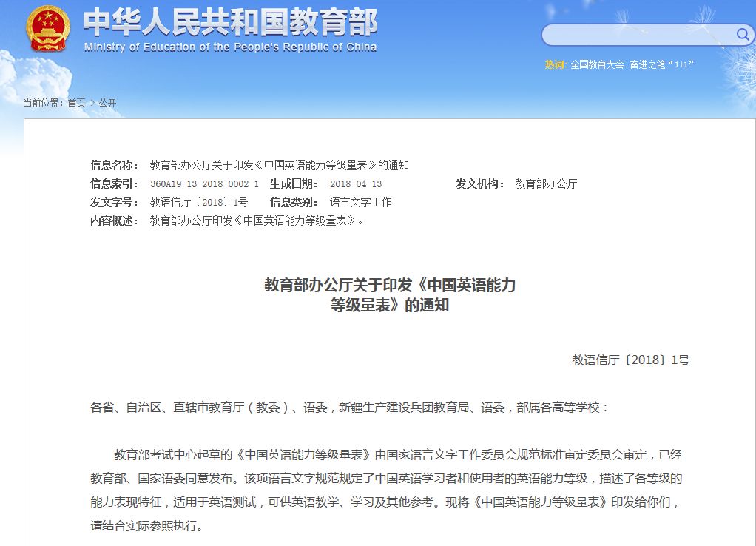
Task: Click the 信息类别 label
Action: tap(294, 202)
